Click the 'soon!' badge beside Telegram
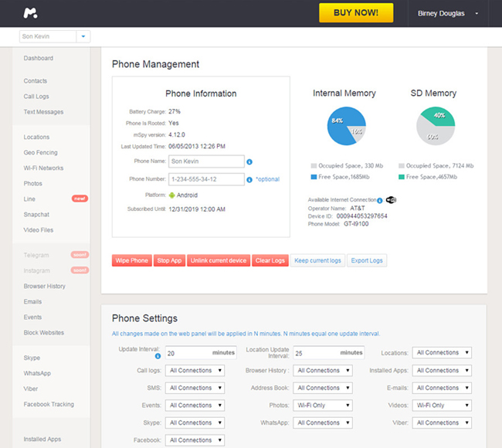Image resolution: width=502 pixels, height=448 pixels. click(80, 255)
